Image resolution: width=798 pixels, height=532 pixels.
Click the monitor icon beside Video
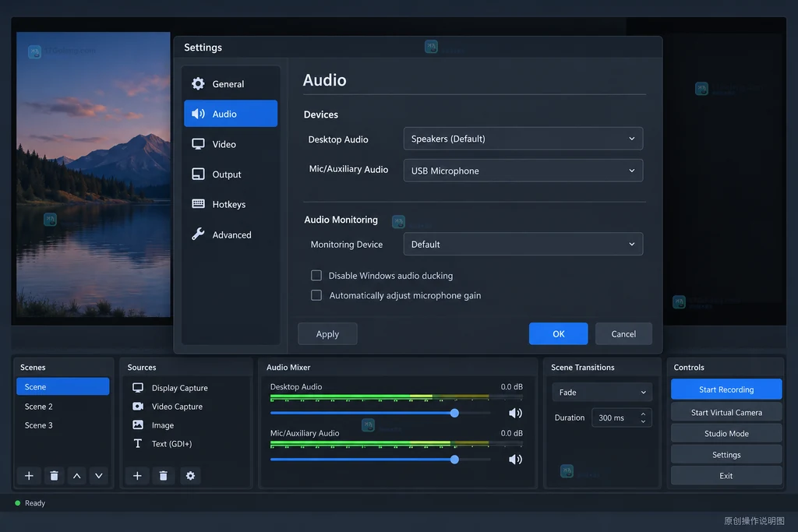point(198,144)
